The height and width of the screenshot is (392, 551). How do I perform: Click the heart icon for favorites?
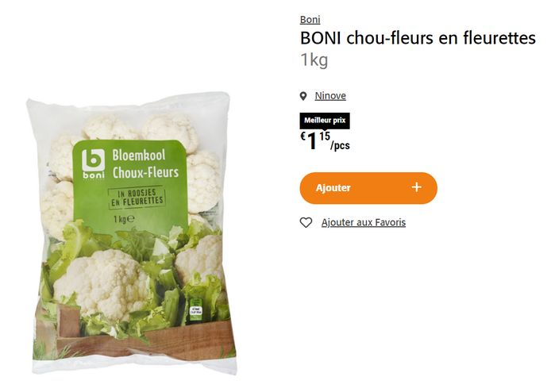coord(306,222)
